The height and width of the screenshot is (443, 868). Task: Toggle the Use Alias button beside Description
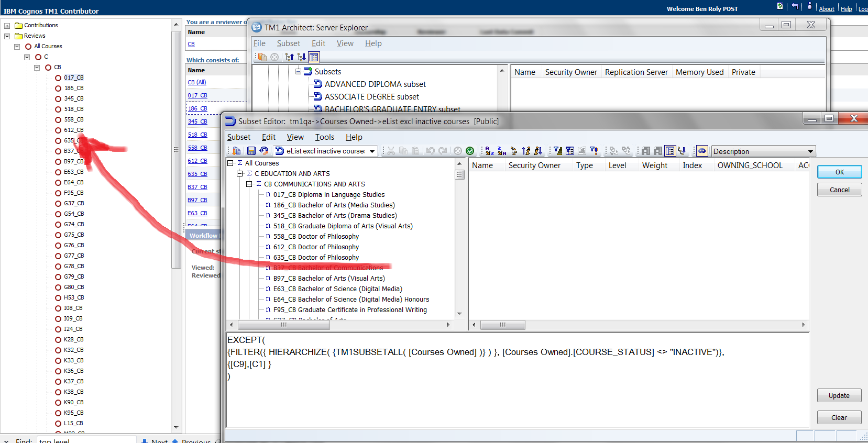point(702,151)
